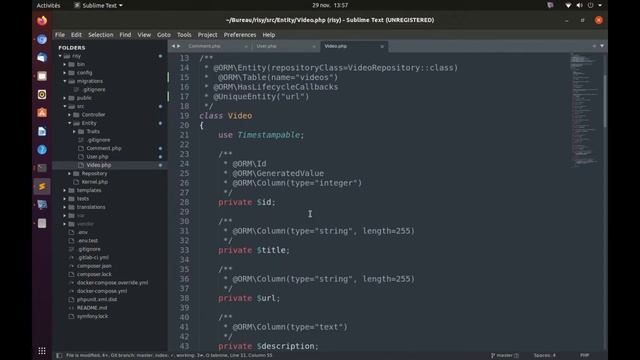Show applications grid in the dock
640x360 pixels.
point(42,351)
